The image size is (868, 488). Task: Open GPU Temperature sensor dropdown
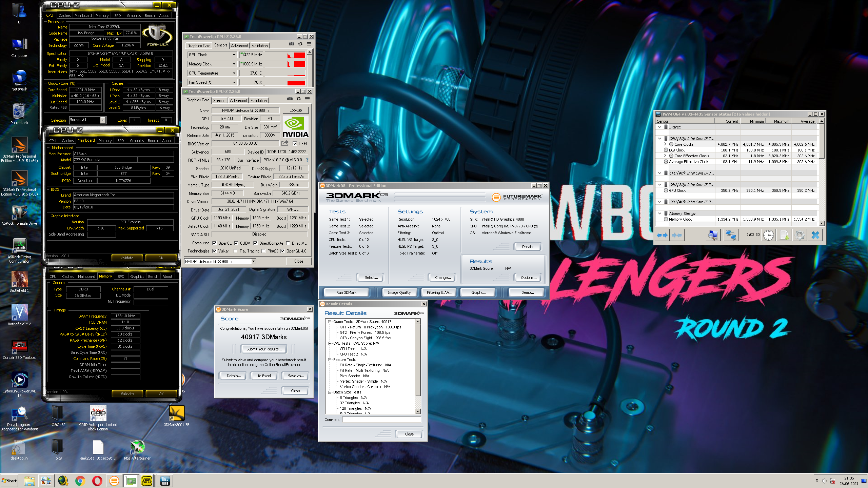pos(234,73)
